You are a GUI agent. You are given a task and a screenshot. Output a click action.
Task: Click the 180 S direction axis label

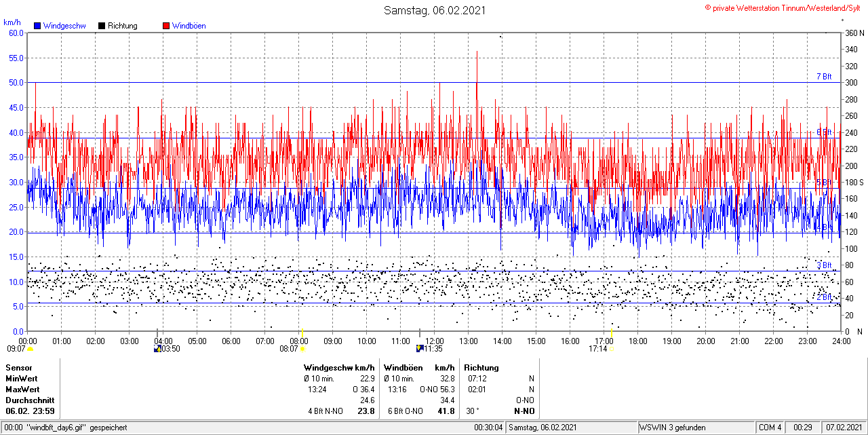click(854, 183)
